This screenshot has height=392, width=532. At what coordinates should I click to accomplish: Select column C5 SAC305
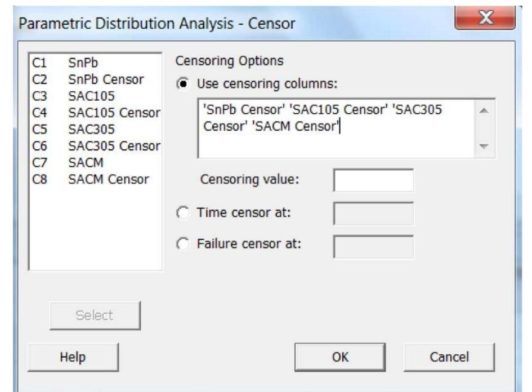tap(83, 123)
